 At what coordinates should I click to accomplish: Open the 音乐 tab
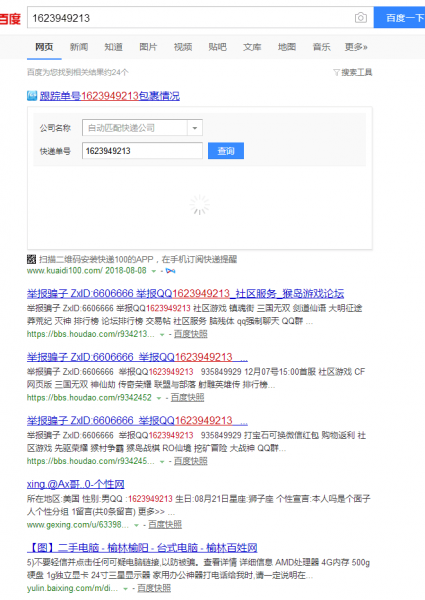click(321, 47)
